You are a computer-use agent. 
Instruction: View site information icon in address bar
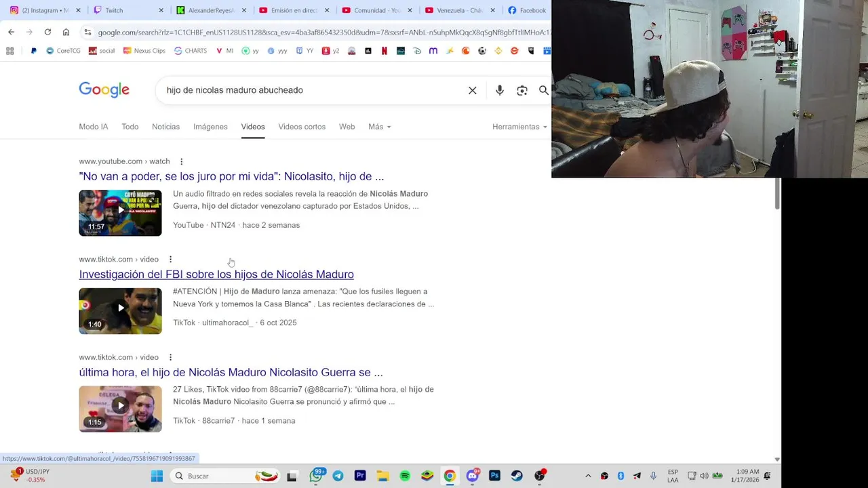[x=87, y=32]
